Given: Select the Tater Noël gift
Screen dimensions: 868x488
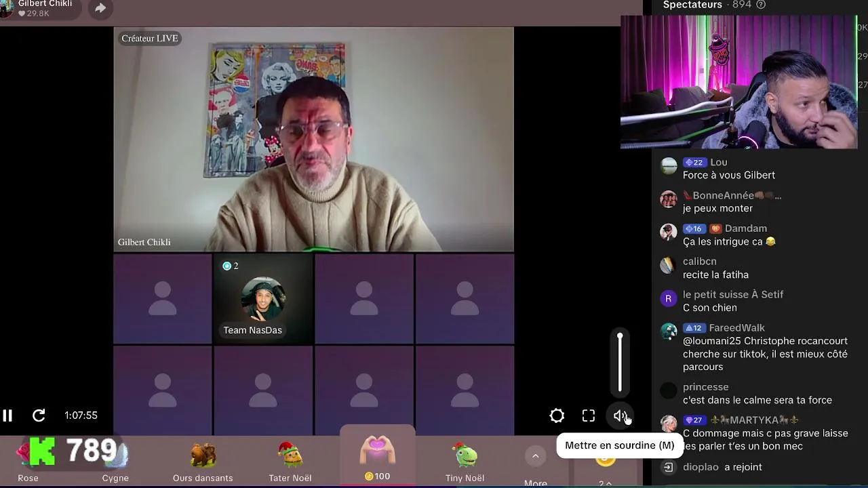Looking at the screenshot, I should tap(290, 461).
